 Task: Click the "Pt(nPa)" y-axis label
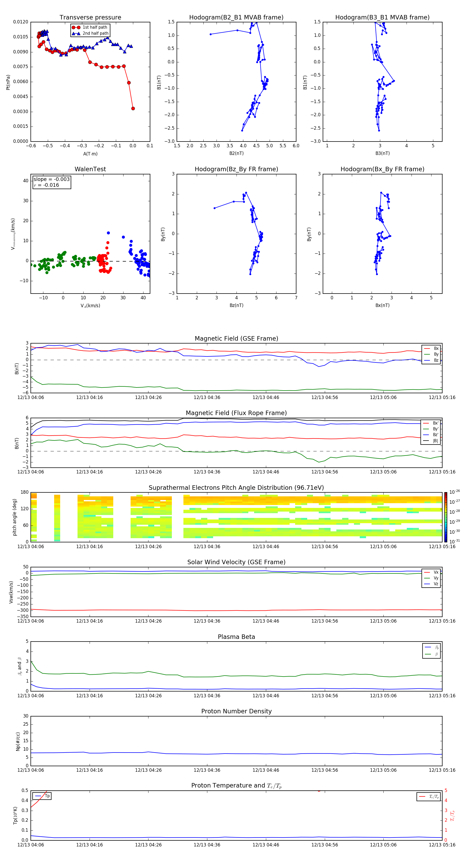(x=8, y=82)
